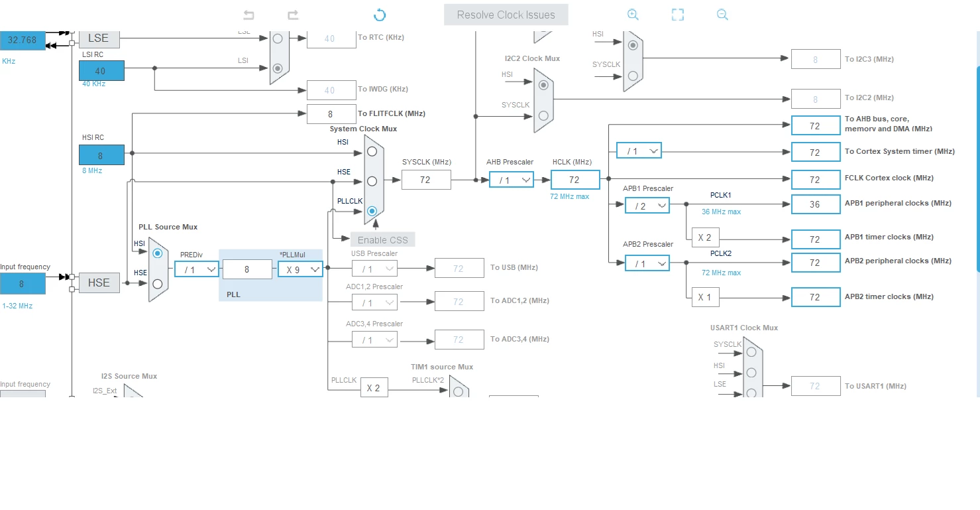Click the APB2 timer X 1 multiplier box

coord(705,297)
